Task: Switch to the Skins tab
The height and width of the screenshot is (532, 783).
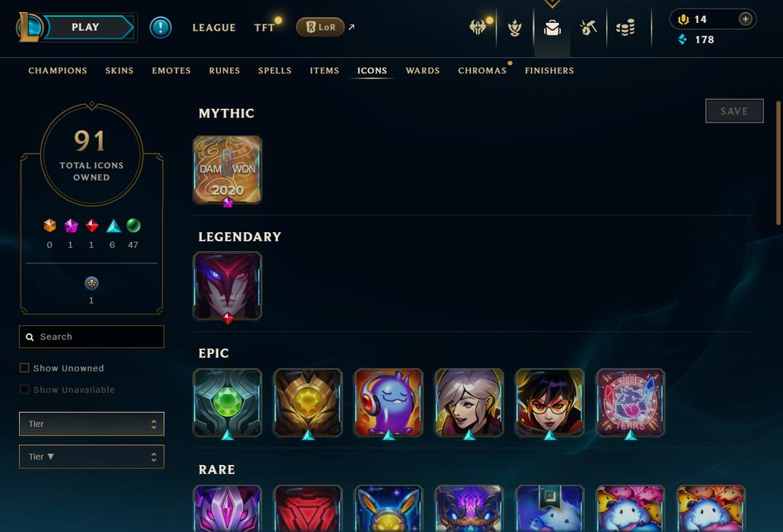Action: (x=120, y=70)
